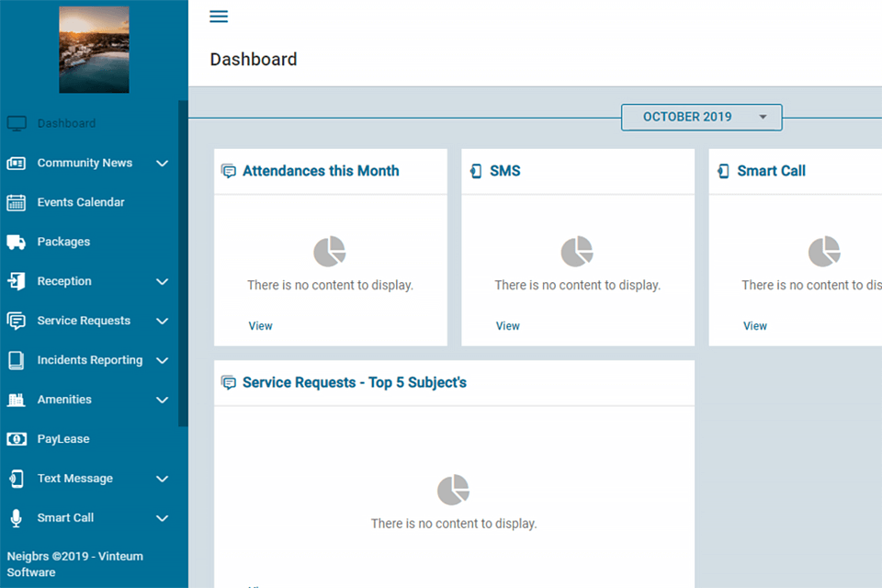Image resolution: width=882 pixels, height=588 pixels.
Task: Click the Packages truck icon
Action: click(16, 242)
